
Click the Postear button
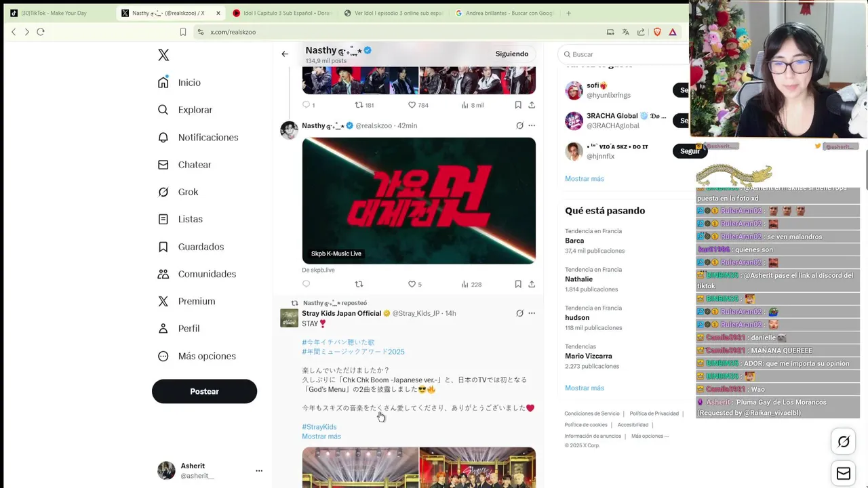204,391
